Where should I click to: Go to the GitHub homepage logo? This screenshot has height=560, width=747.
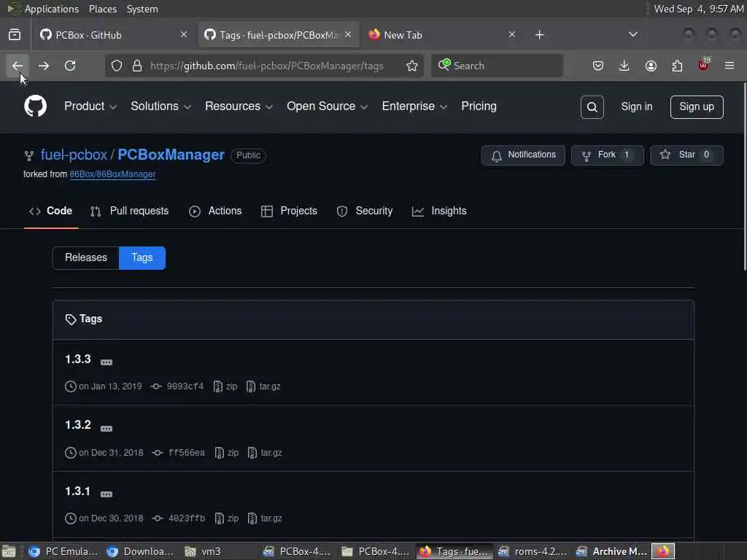point(35,106)
